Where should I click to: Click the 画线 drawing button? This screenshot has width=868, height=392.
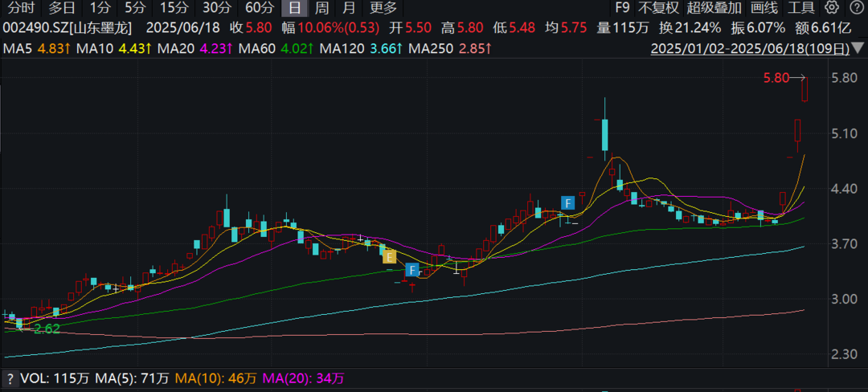pyautogui.click(x=764, y=9)
